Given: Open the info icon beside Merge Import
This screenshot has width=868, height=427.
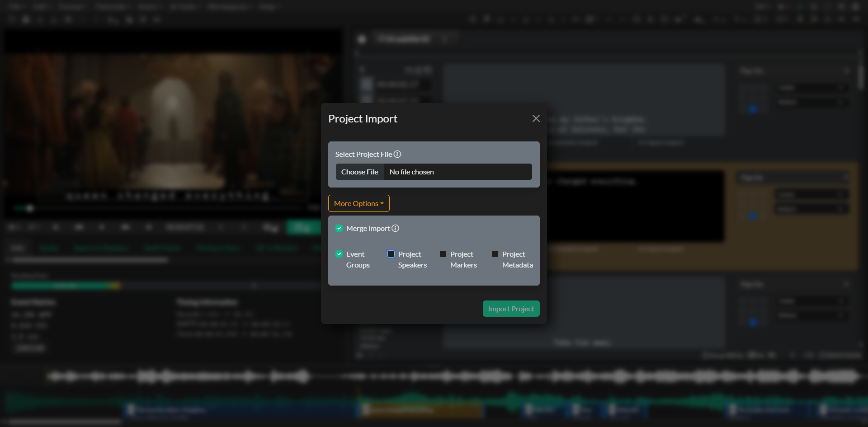Looking at the screenshot, I should tap(396, 228).
